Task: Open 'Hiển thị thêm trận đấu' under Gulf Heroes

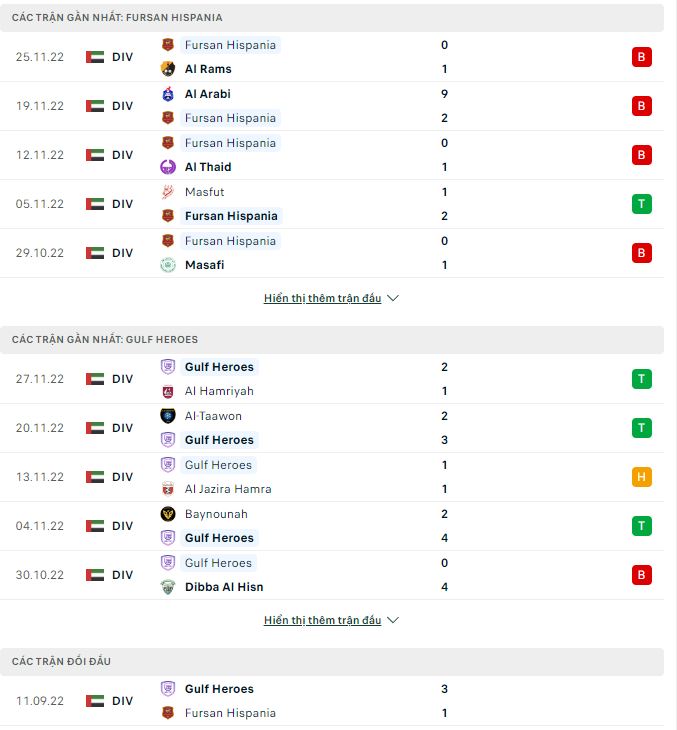Action: click(322, 621)
